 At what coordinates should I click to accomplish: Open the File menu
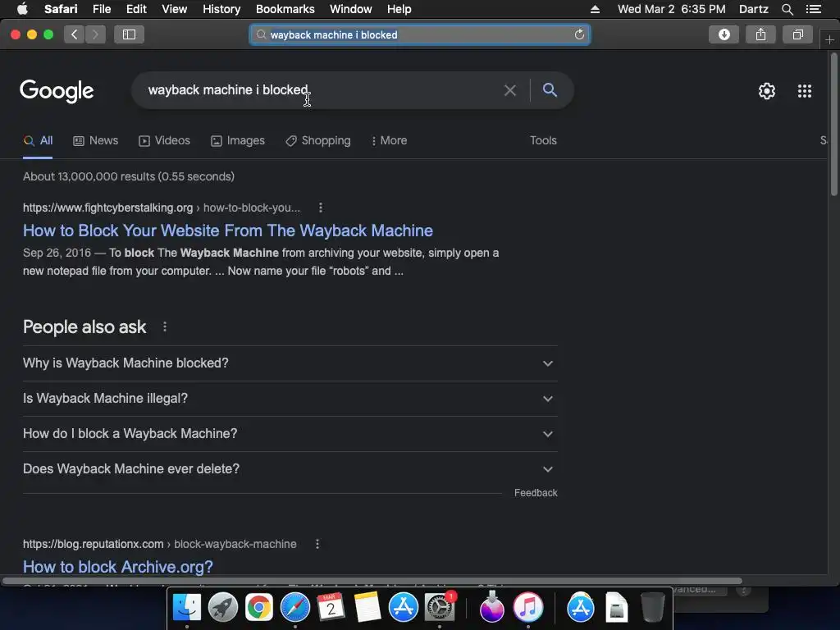click(101, 9)
